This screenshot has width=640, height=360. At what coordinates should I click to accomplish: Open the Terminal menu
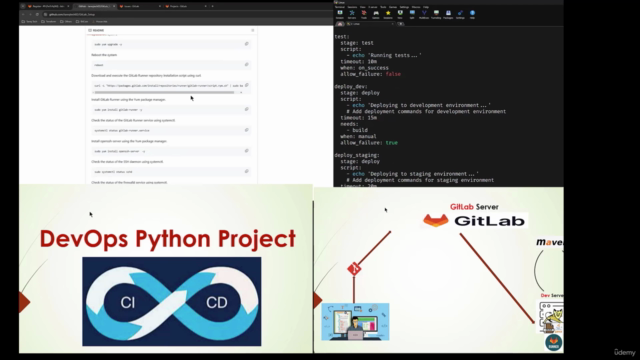coord(340,7)
